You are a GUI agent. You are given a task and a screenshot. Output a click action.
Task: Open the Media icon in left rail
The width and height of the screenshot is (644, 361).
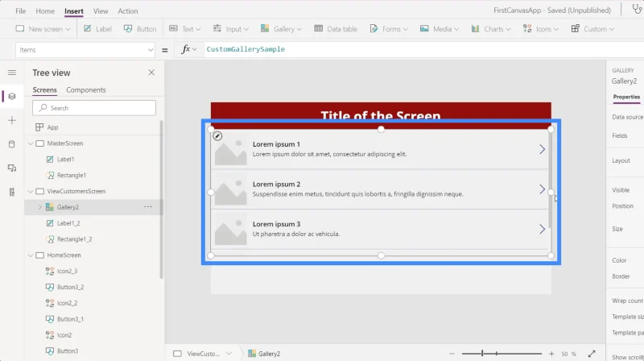pyautogui.click(x=12, y=168)
